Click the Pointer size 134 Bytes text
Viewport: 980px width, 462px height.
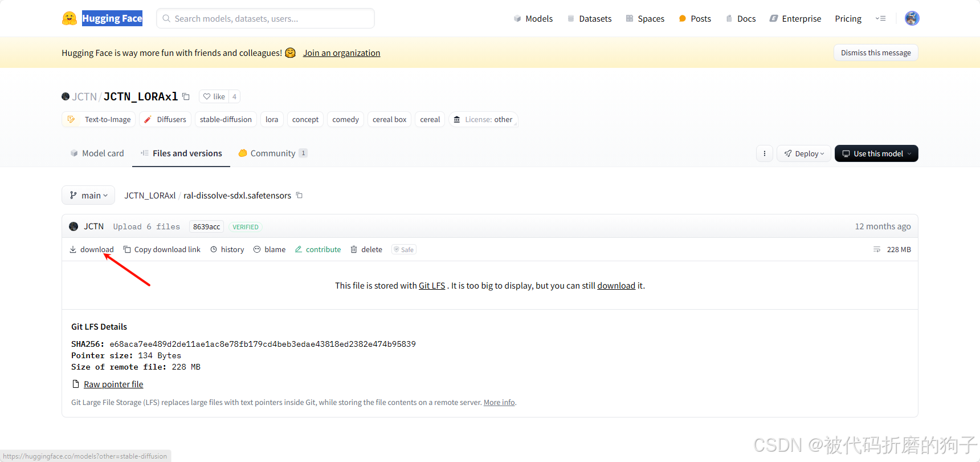(126, 355)
